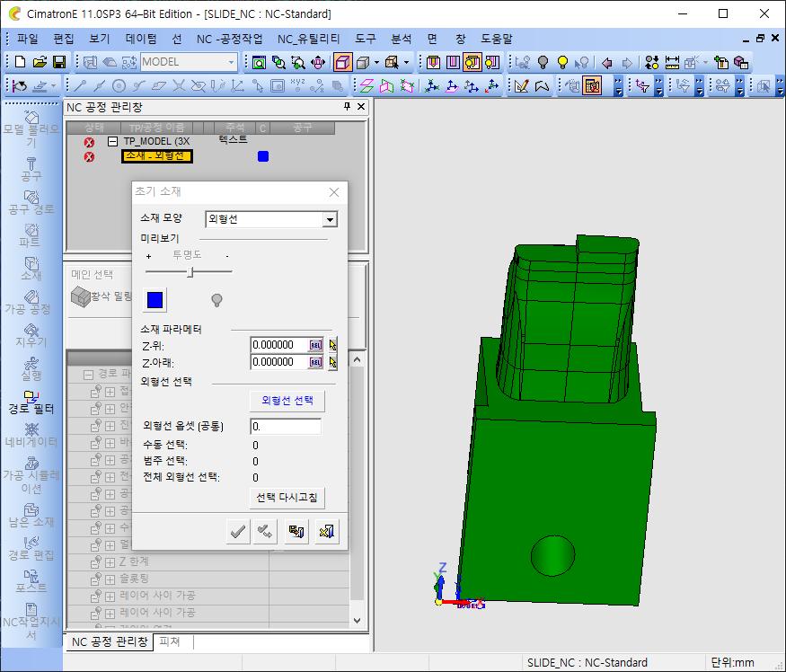
Task: Select the 소재 - 외형선 process row
Action: pos(157,156)
